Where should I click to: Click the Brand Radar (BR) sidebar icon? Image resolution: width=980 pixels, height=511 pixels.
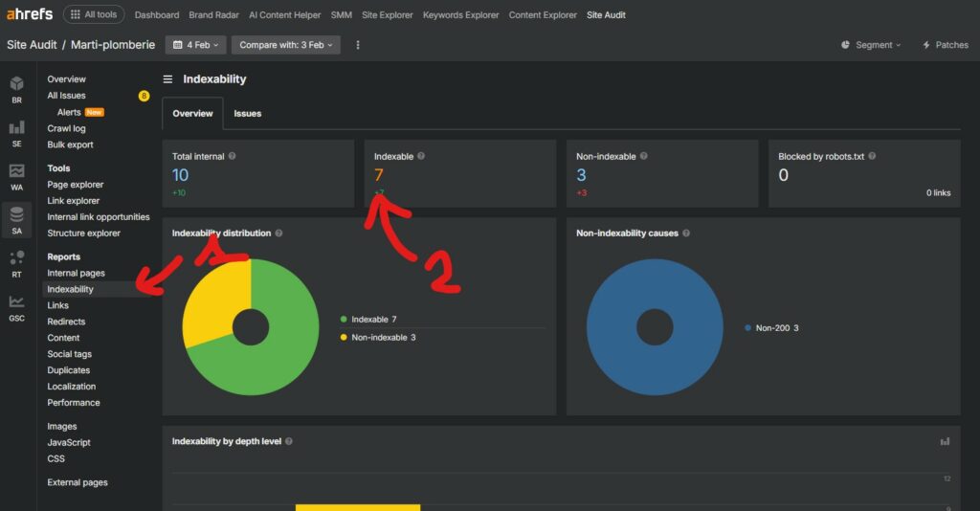click(16, 89)
